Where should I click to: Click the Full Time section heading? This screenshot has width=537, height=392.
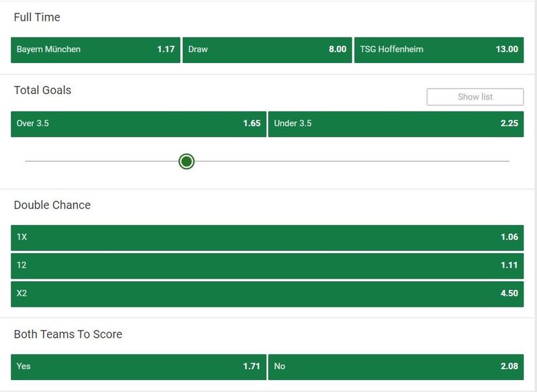pyautogui.click(x=37, y=17)
